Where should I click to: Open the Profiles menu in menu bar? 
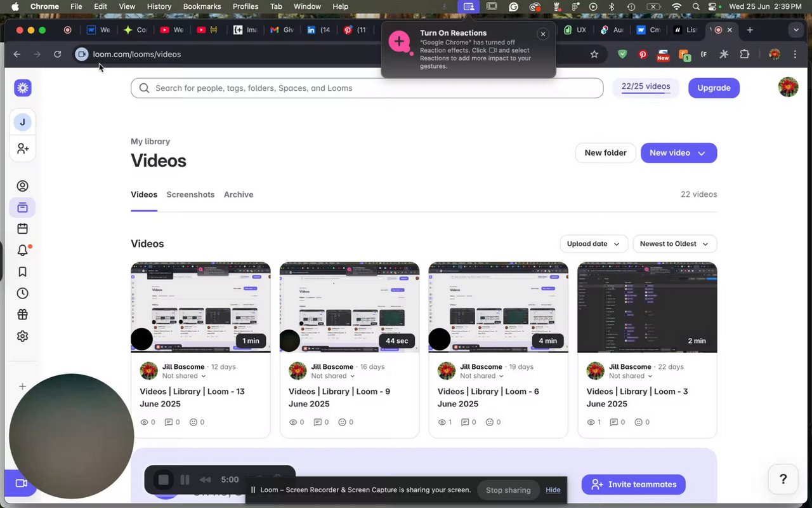coord(246,6)
